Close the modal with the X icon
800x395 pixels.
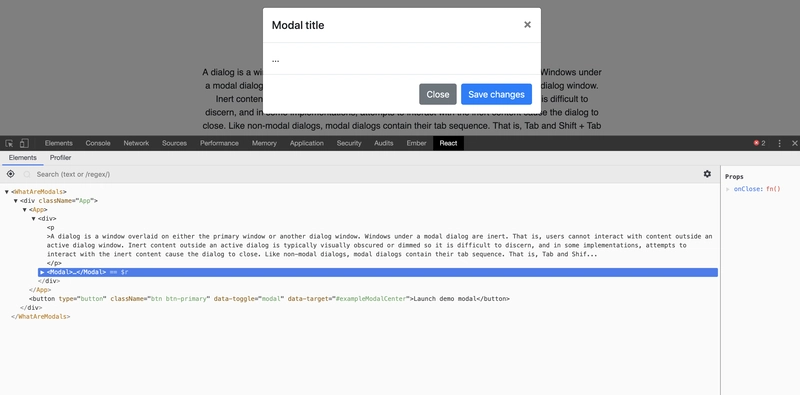click(x=527, y=24)
